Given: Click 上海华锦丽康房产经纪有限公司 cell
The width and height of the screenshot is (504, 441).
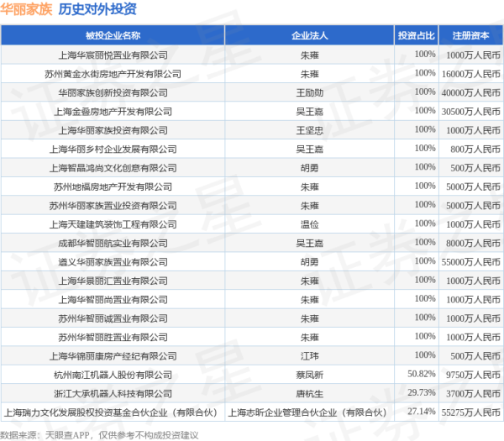Looking at the screenshot, I should click(113, 356).
